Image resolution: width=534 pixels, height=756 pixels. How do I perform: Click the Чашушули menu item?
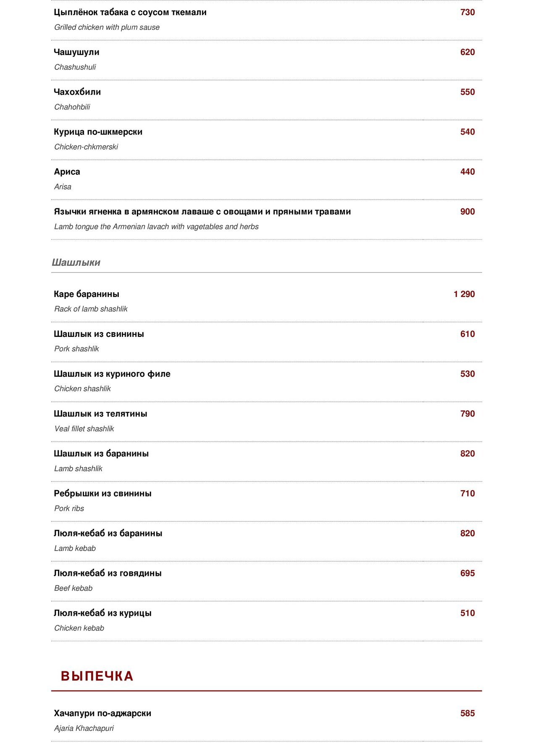click(x=76, y=52)
